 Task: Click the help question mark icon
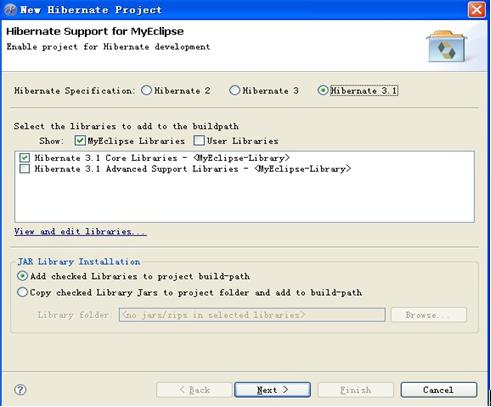coord(20,389)
